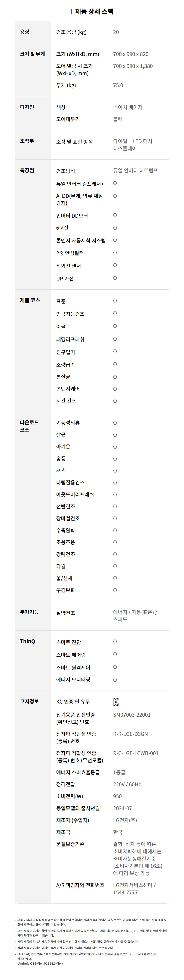Image resolution: width=184 pixels, height=980 pixels.
Task: Click the 제품 코스 section label
Action: [30, 300]
